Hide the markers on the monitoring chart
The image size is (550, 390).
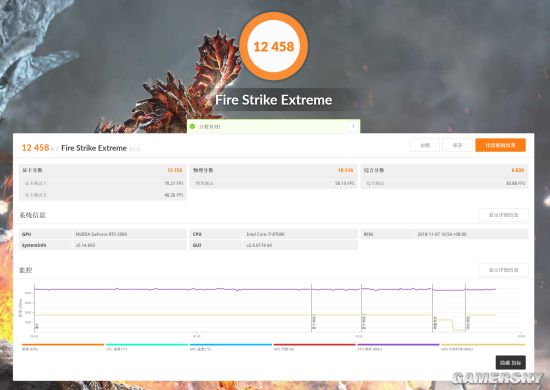pos(510,363)
